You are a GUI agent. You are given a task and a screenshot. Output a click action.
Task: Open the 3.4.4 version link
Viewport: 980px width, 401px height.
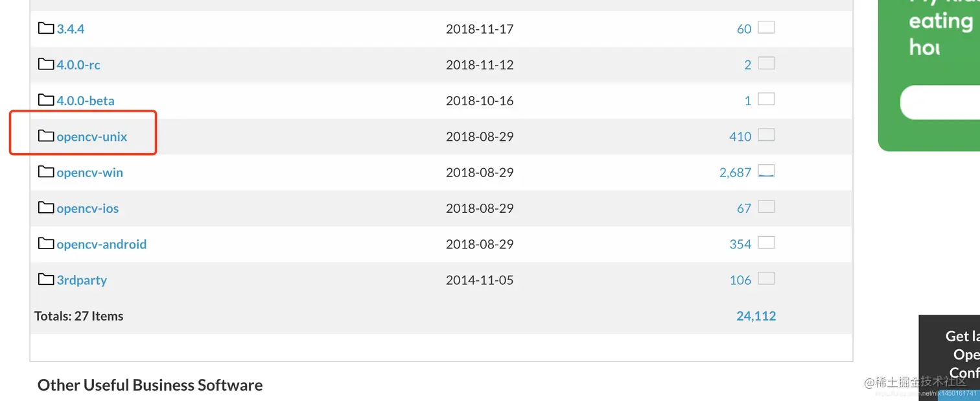click(x=71, y=29)
